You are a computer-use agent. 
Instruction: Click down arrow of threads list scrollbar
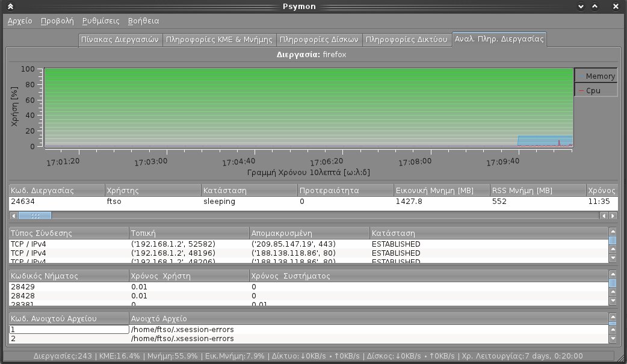click(613, 301)
